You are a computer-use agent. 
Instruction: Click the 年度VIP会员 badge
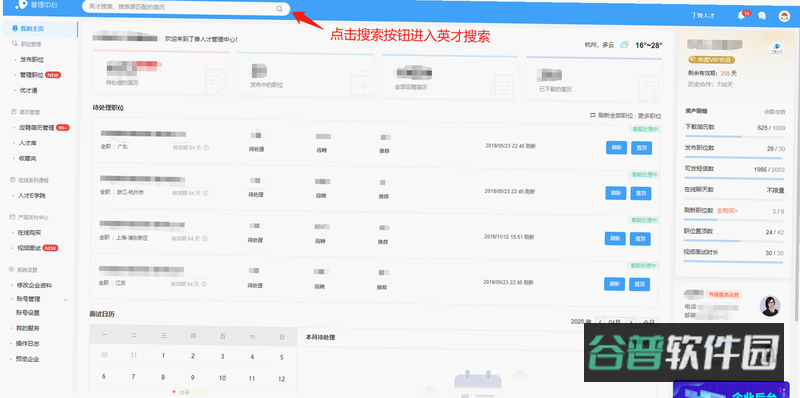coord(711,60)
